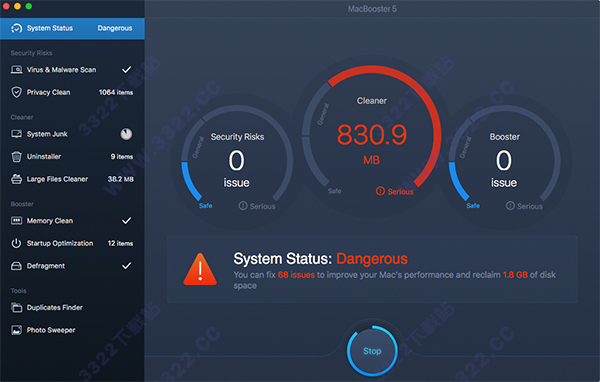Click the Memory Clean completed checkmark
The image size is (600, 382).
(126, 221)
